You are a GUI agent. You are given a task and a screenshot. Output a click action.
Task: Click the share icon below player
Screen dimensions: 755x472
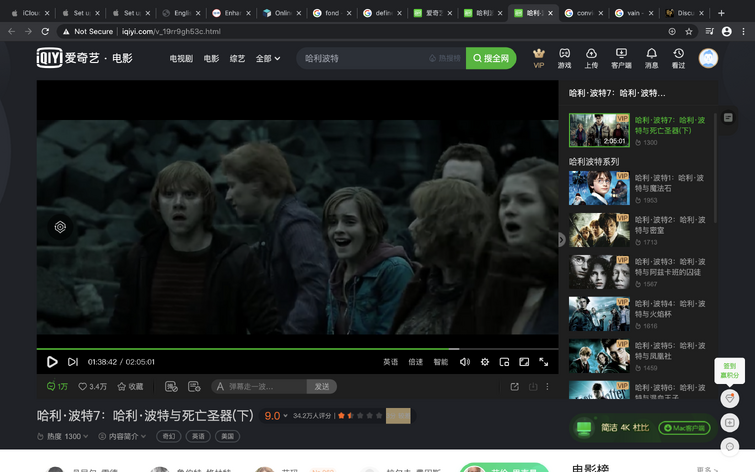pyautogui.click(x=514, y=386)
